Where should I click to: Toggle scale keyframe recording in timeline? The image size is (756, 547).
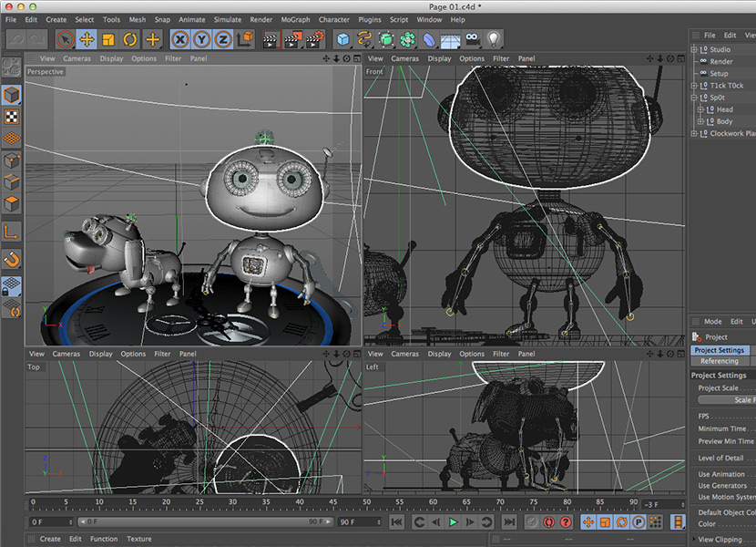coord(605,521)
